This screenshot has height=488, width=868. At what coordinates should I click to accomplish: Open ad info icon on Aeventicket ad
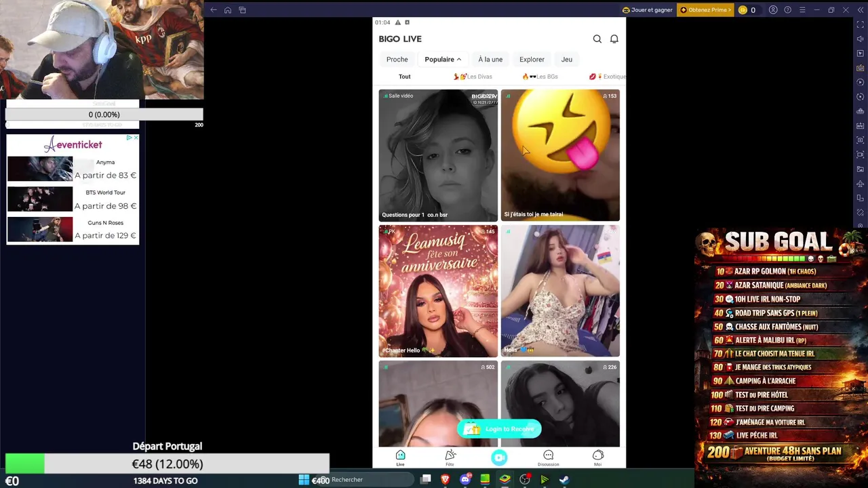pos(129,138)
